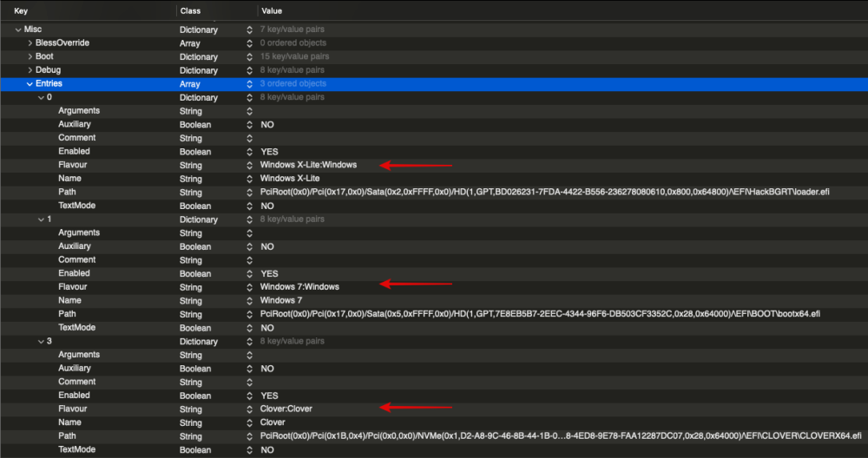Collapse entry 3 disclosure chevron
Screen dimensions: 868x458
(41, 341)
